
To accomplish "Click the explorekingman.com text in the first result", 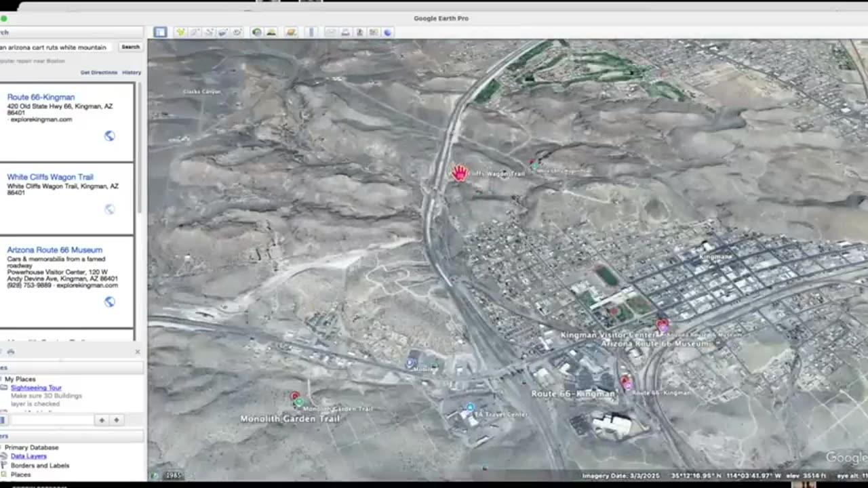I will (x=41, y=119).
